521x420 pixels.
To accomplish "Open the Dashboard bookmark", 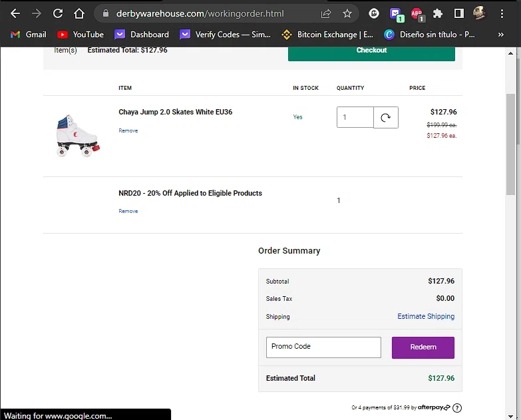I will click(x=141, y=35).
